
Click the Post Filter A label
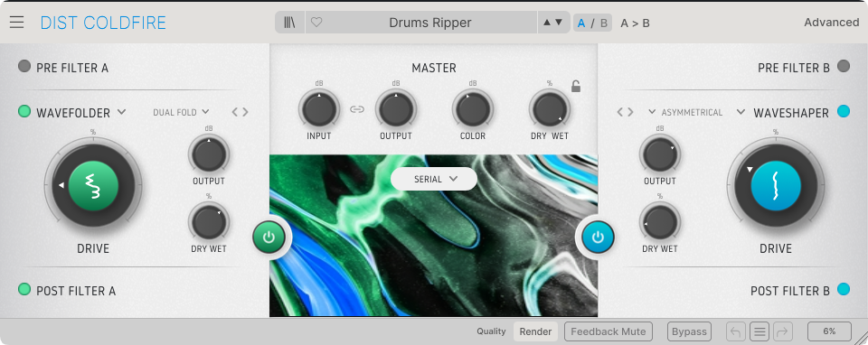coord(76,291)
